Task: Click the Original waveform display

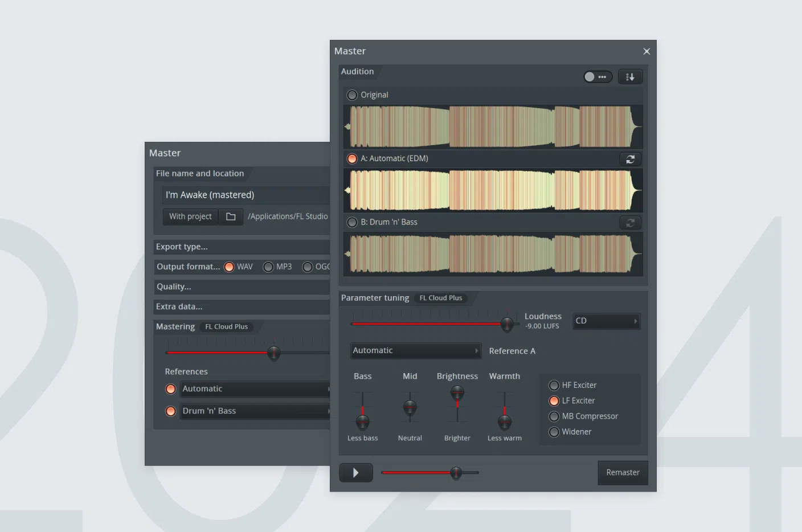Action: (x=493, y=126)
